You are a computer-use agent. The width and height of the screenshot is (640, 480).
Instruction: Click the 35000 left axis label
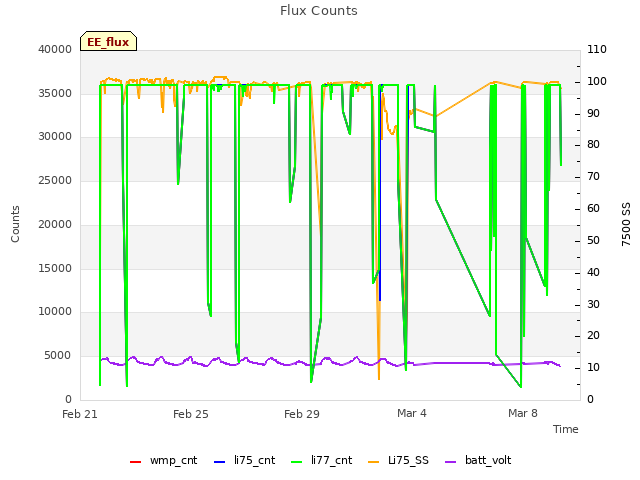coord(55,93)
